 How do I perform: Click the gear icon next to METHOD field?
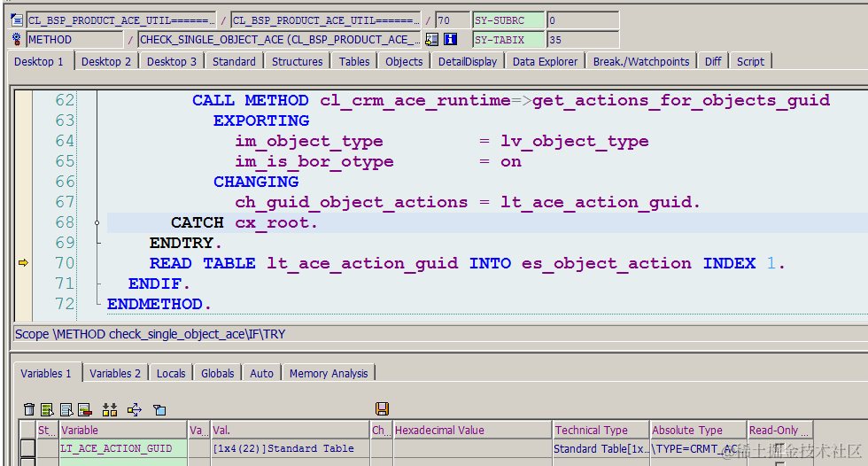[x=17, y=39]
